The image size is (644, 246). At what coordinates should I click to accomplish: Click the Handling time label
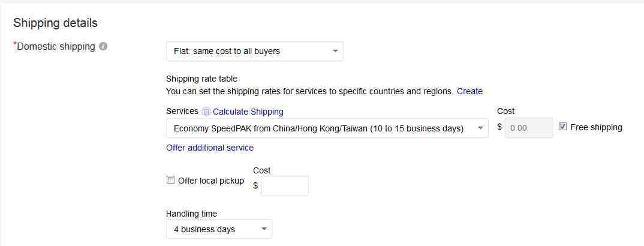[x=191, y=214]
